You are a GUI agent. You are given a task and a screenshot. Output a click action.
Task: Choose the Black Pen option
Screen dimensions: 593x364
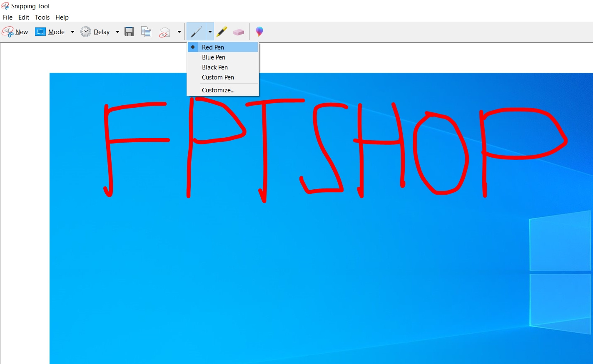click(x=214, y=67)
